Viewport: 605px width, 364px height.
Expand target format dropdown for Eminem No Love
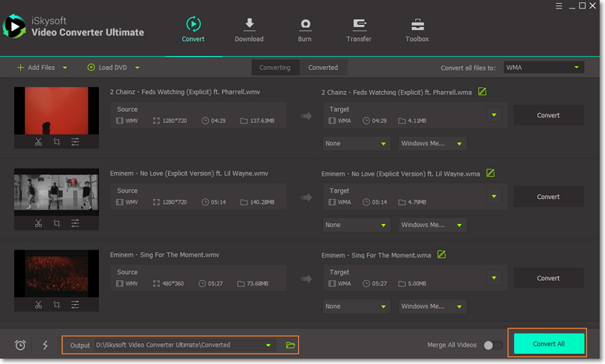(x=494, y=196)
